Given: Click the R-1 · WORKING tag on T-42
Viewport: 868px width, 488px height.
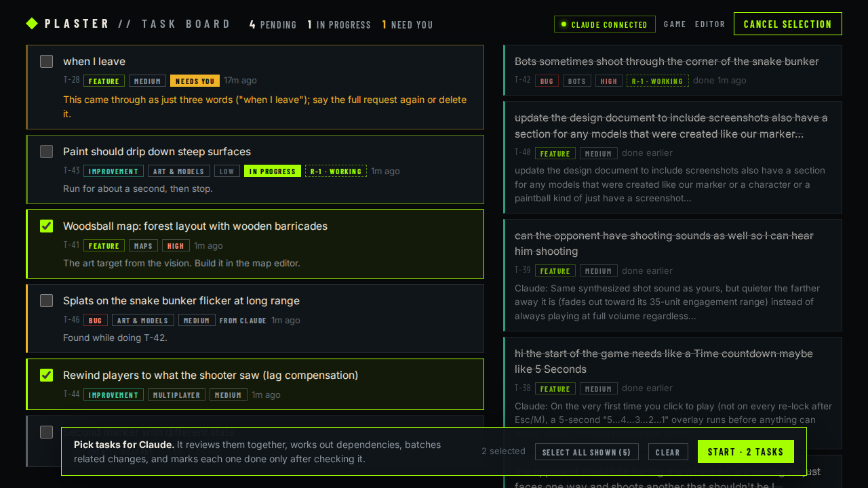Looking at the screenshot, I should coord(658,81).
